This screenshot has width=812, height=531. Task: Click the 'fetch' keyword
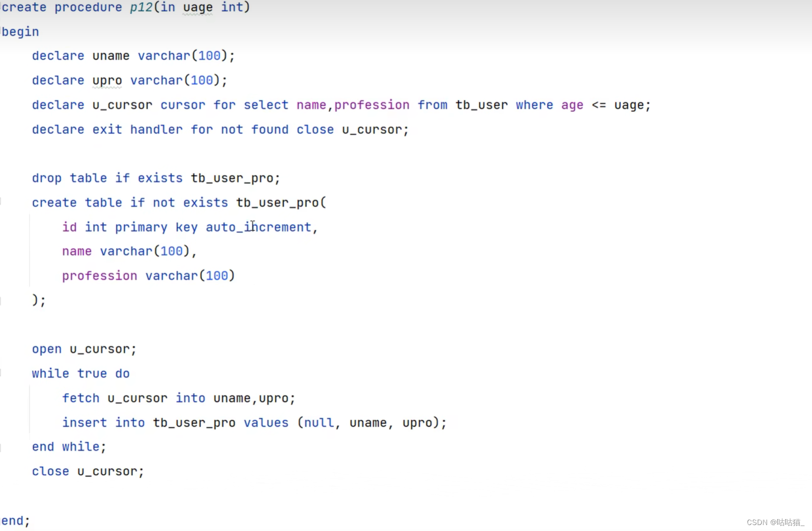click(x=81, y=398)
